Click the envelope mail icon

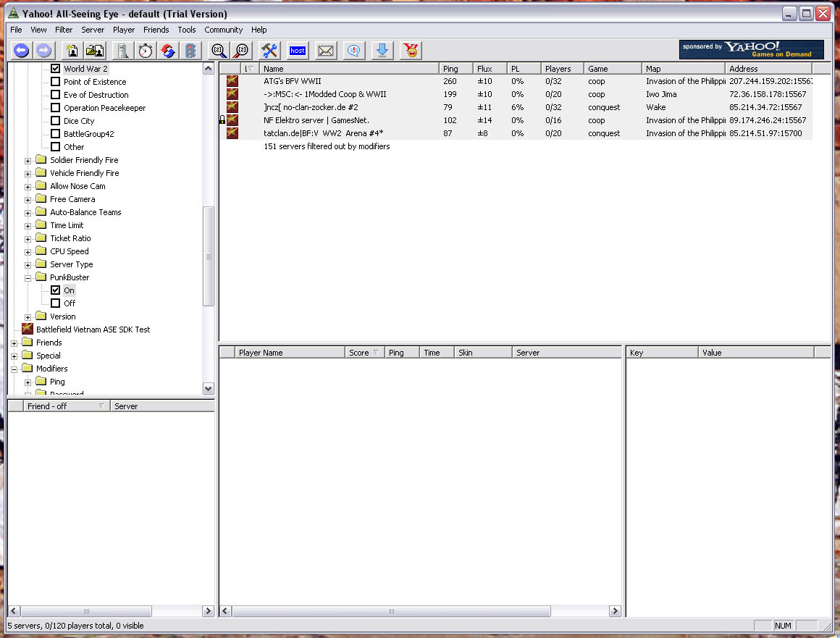pyautogui.click(x=326, y=50)
